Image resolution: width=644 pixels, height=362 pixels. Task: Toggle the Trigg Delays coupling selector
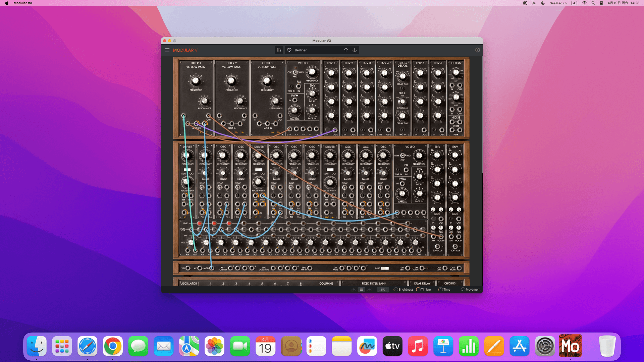402,102
